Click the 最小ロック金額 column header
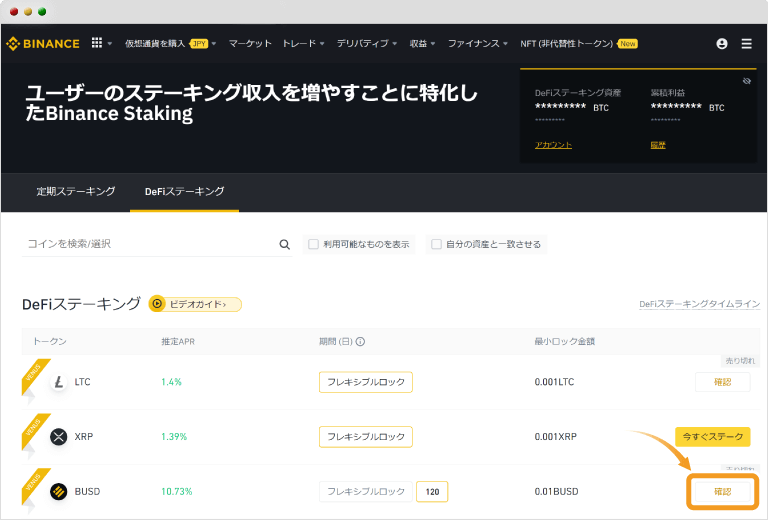Image resolution: width=768 pixels, height=520 pixels. click(565, 341)
